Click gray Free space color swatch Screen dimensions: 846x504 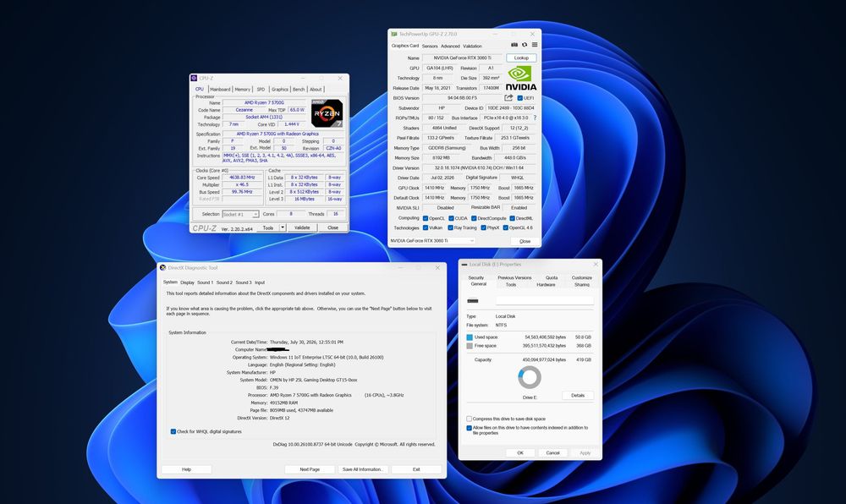click(x=470, y=346)
